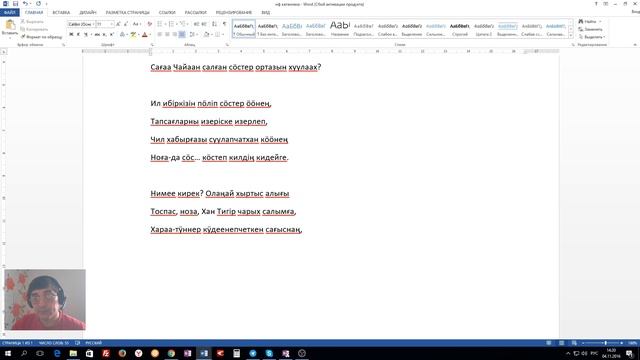Viewport: 640px width, 360px height.
Task: Click the Вставить (Paste) clipboard icon
Action: [10, 25]
